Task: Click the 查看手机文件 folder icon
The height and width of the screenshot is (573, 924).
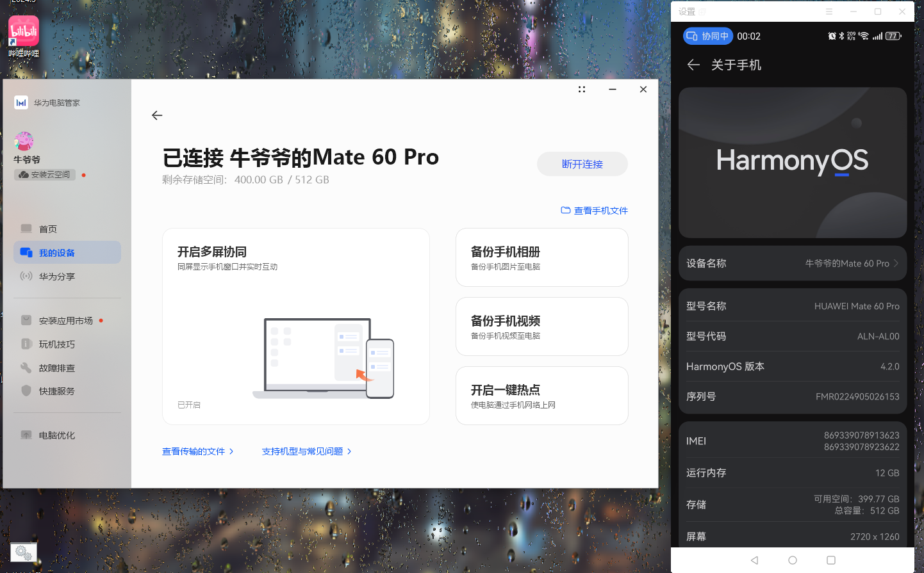Action: (x=566, y=210)
